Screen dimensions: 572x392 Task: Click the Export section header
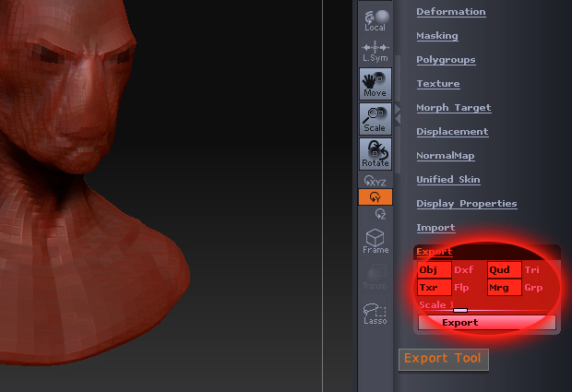[x=435, y=252]
